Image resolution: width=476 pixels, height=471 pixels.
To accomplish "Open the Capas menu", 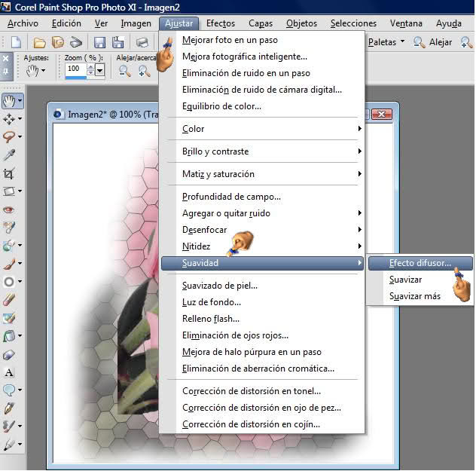I will point(261,23).
